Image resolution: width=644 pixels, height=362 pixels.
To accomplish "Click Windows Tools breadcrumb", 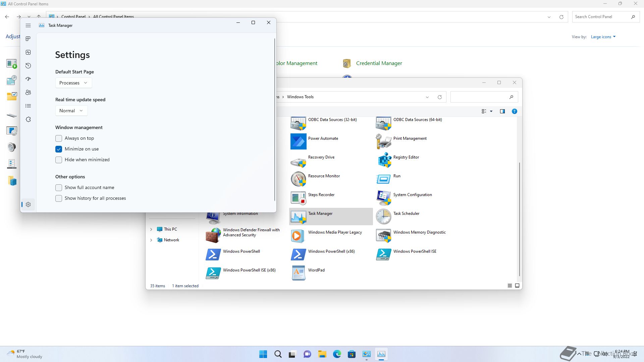I will tap(300, 97).
